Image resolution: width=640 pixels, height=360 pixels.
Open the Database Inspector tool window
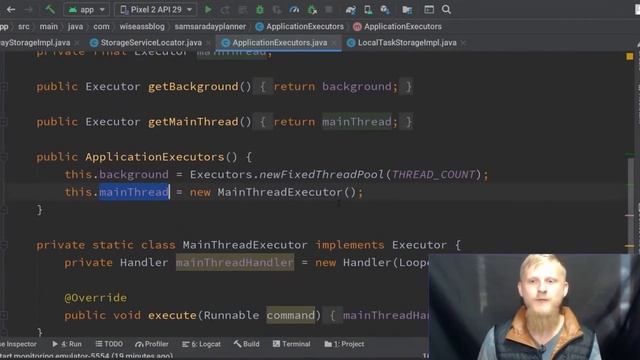[x=18, y=344]
